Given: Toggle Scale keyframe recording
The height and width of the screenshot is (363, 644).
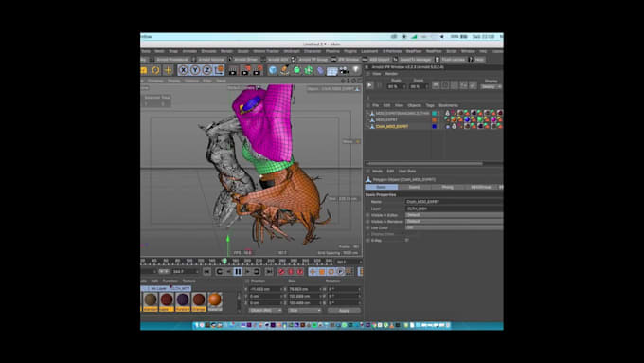Looking at the screenshot, I should pos(322,271).
